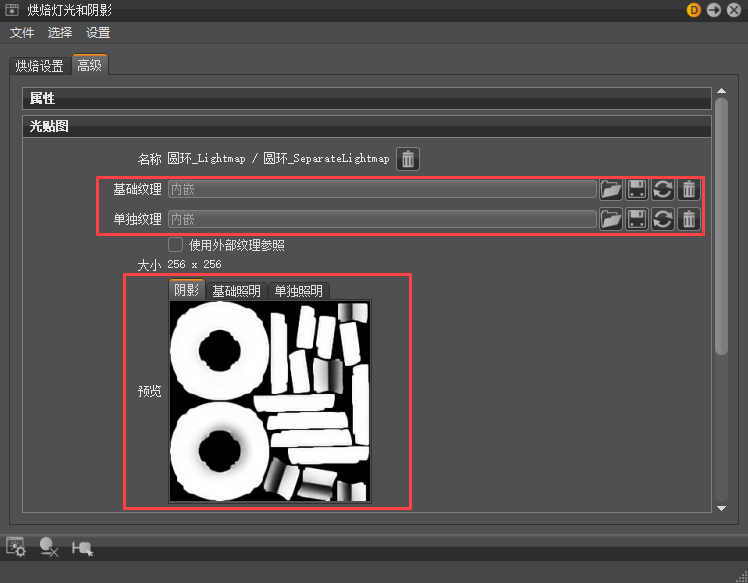This screenshot has width=748, height=583.
Task: Open folder icon for 单独纹理
Action: (x=611, y=219)
